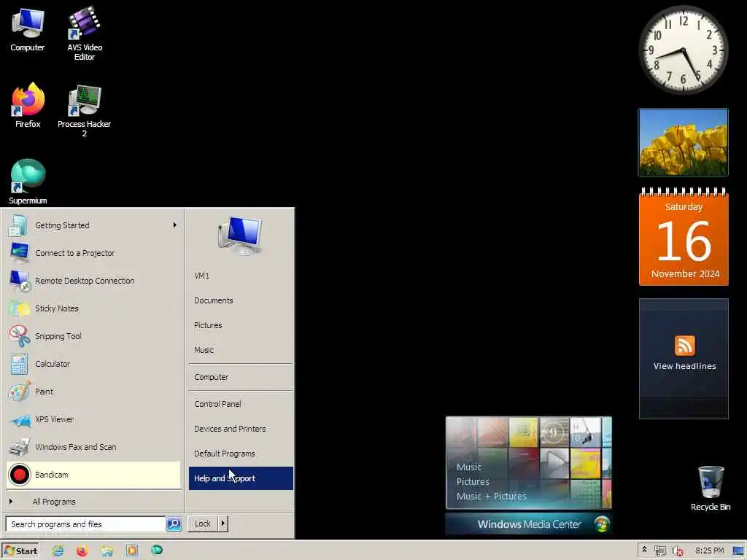Viewport: 747px width, 560px height.
Task: Click the Calculator icon
Action: pyautogui.click(x=19, y=364)
